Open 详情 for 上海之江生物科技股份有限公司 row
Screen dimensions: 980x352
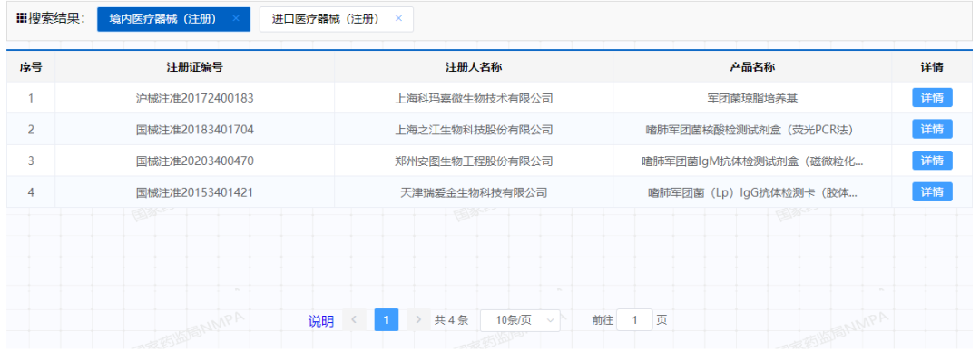(x=932, y=129)
